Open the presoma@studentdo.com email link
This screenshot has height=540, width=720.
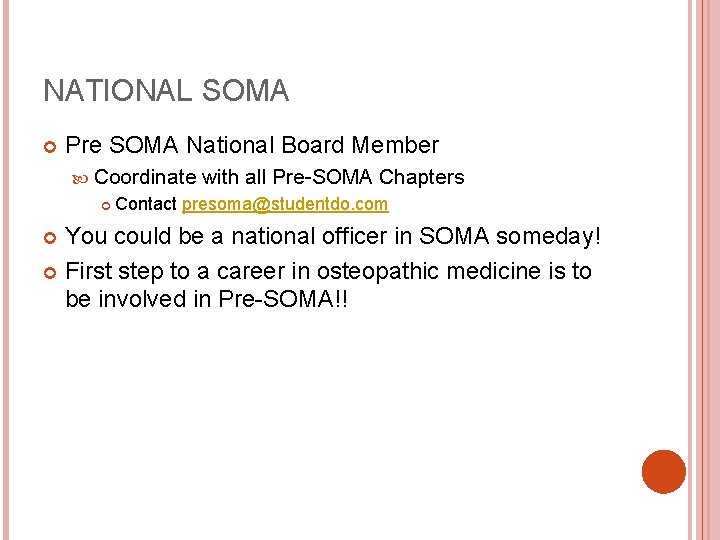285,205
